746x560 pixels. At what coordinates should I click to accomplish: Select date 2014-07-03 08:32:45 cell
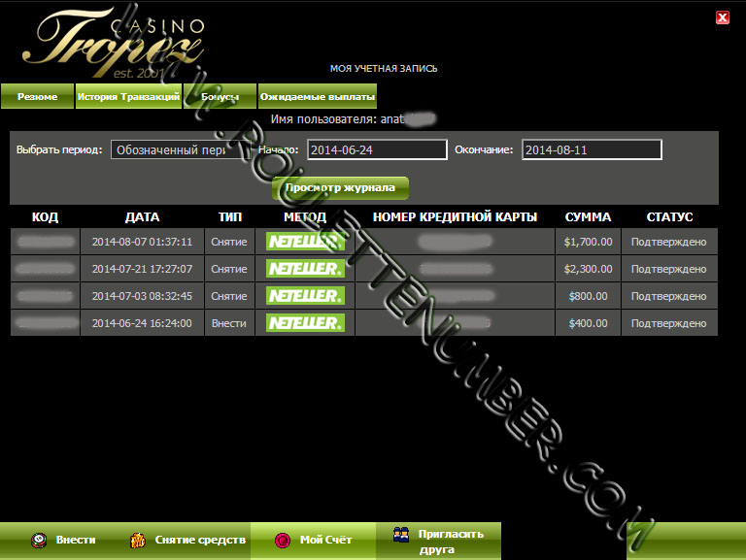point(142,296)
